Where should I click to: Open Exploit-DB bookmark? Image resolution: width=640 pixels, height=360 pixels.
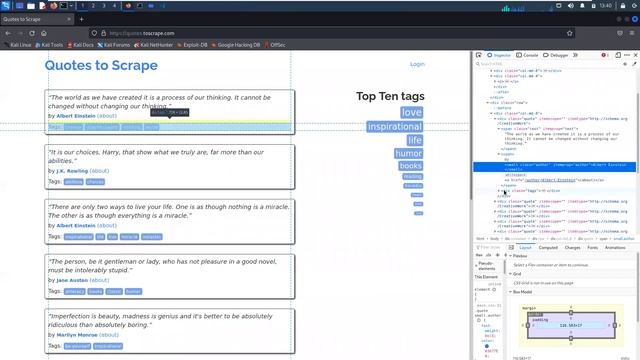tap(192, 45)
